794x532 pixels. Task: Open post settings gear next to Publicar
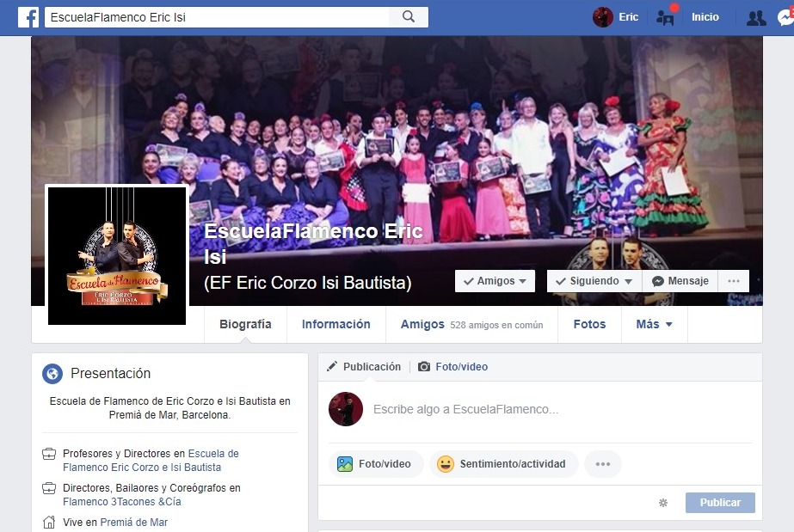click(663, 503)
